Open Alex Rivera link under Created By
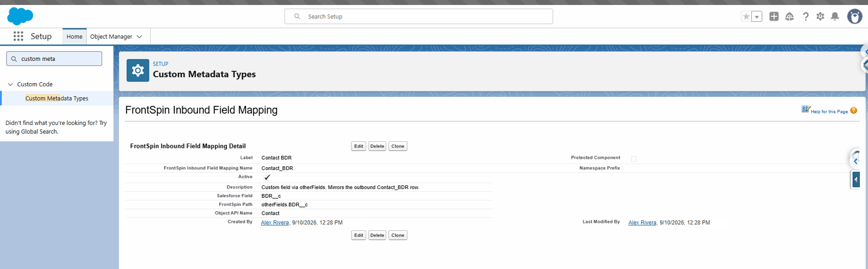The width and height of the screenshot is (868, 269). click(x=275, y=222)
